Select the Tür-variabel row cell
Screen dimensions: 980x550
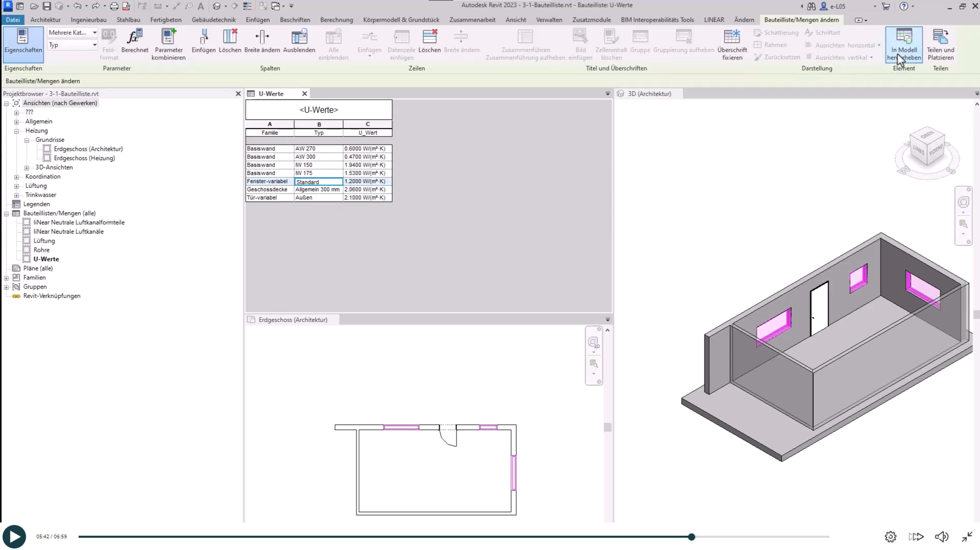270,197
